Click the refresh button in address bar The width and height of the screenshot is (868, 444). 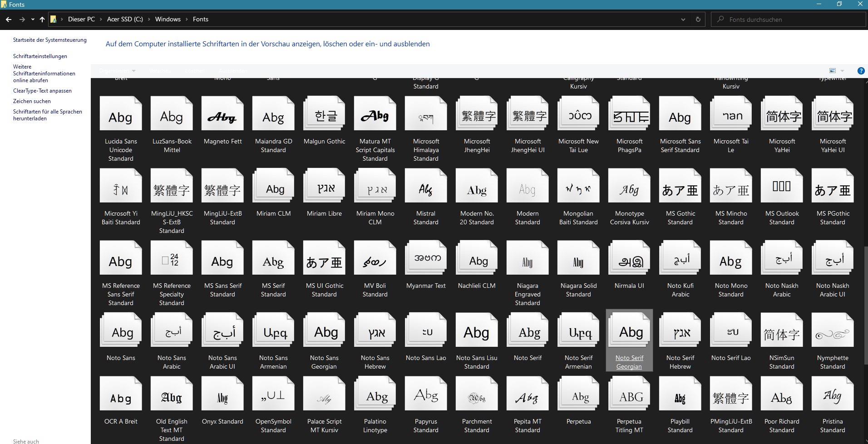click(x=698, y=20)
